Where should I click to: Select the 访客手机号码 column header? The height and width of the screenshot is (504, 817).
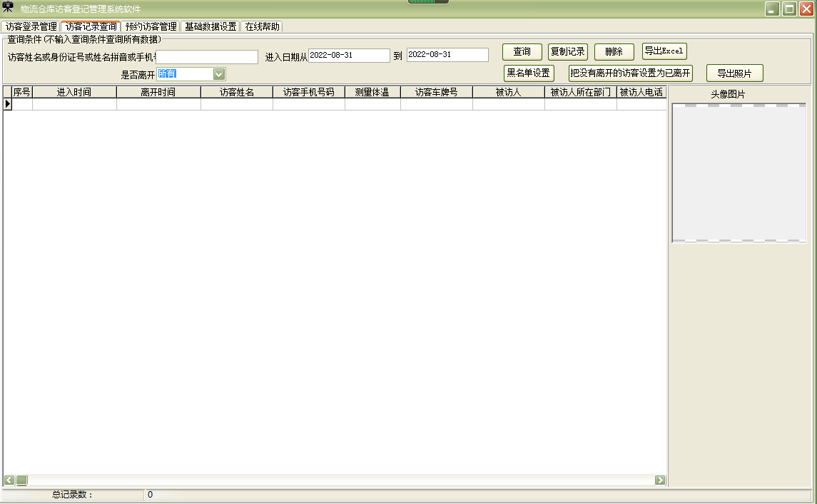tap(309, 92)
